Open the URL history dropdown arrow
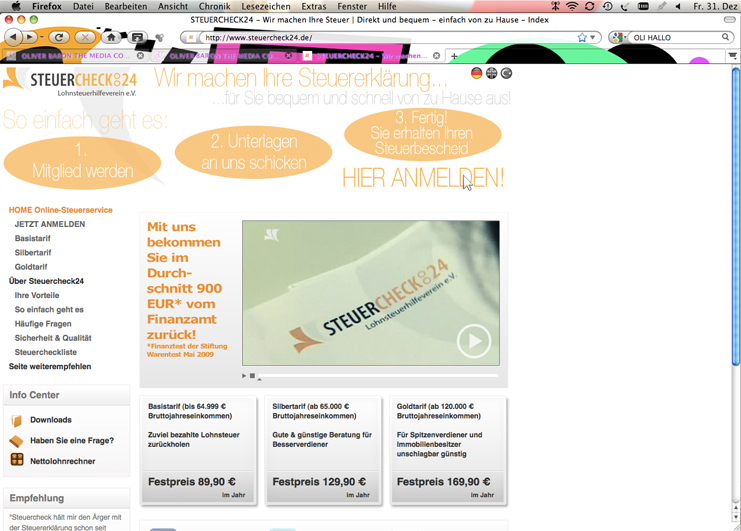 (592, 37)
